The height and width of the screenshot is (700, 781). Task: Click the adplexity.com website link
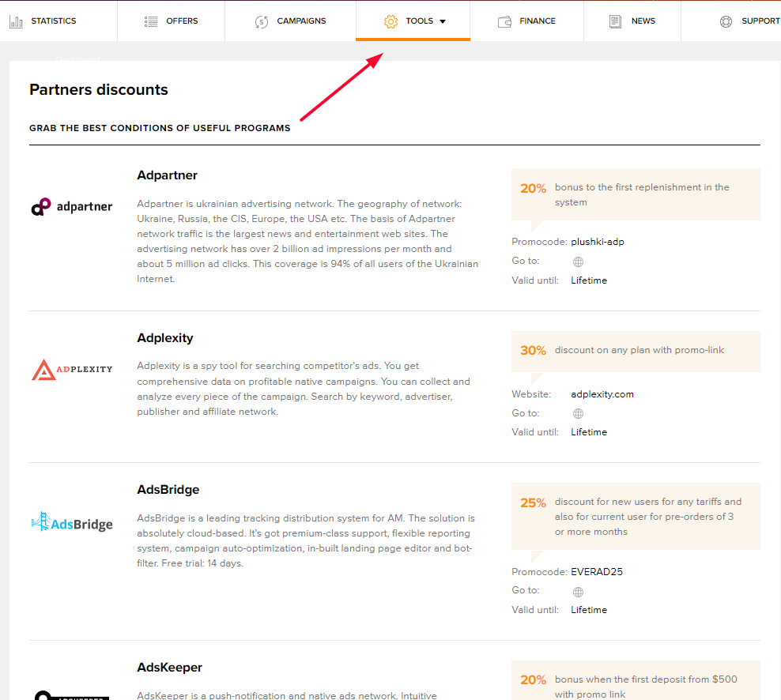[x=602, y=393]
